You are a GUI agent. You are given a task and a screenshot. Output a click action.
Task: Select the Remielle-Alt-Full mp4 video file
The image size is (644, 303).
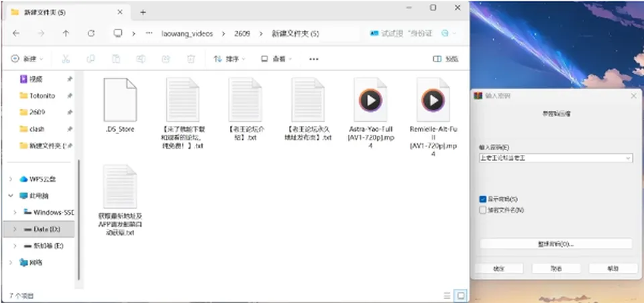433,117
